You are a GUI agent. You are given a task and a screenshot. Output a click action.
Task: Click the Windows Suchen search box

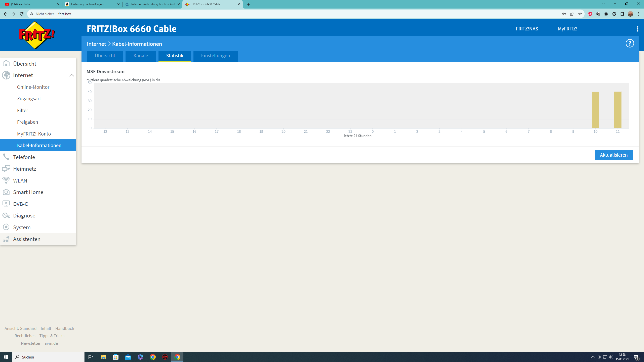[x=48, y=357]
